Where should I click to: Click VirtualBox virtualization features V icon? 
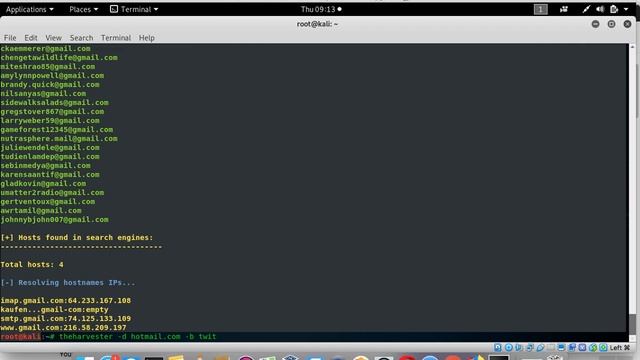(x=582, y=347)
